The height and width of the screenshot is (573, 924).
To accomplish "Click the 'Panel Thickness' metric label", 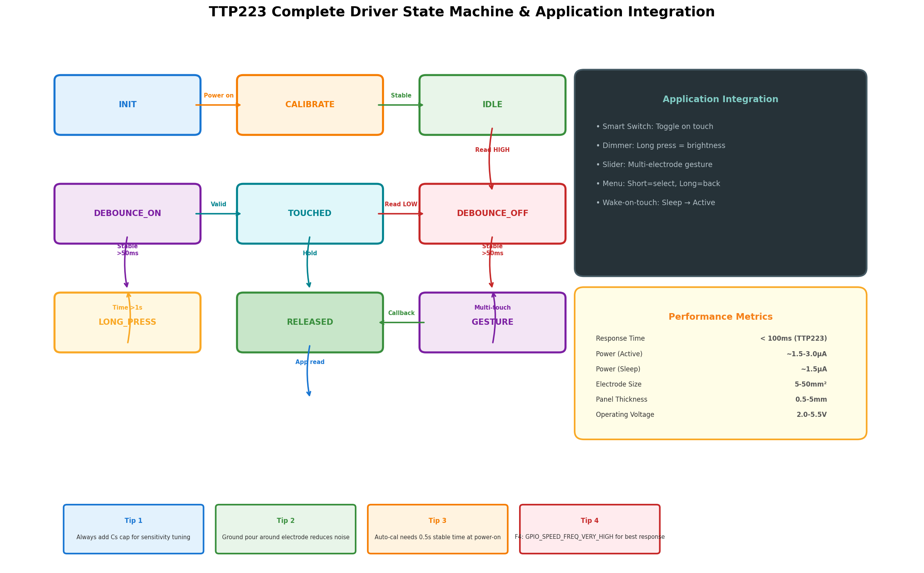I will pyautogui.click(x=622, y=399).
